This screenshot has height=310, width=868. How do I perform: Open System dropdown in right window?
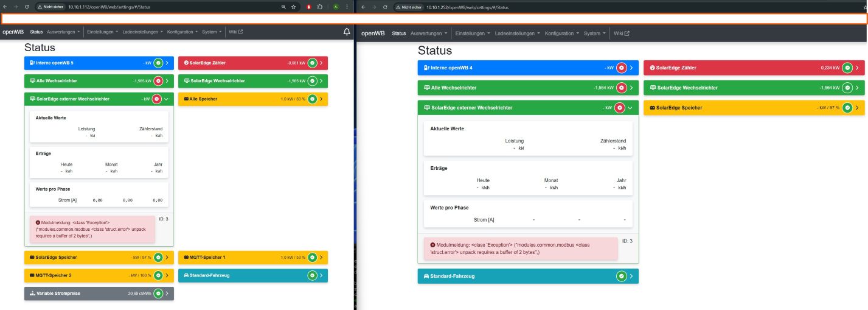[x=594, y=33]
